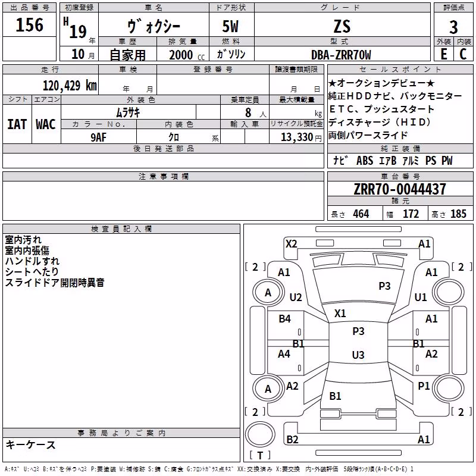Click the first registration year H19
This screenshot has height=476, width=476.
(x=75, y=29)
